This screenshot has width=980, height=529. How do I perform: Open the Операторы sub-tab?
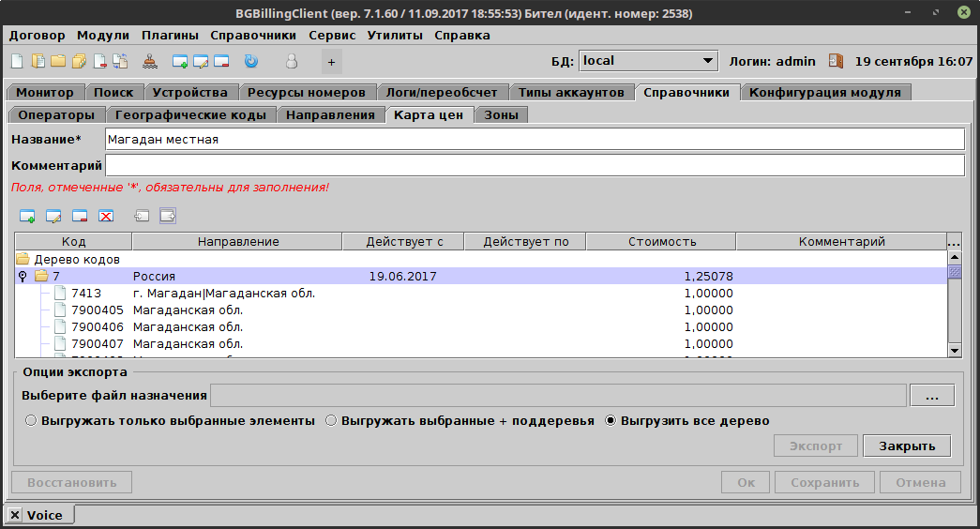tap(56, 115)
